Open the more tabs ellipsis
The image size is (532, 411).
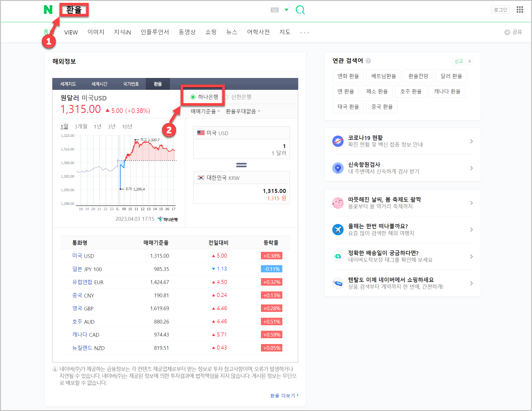(x=305, y=33)
